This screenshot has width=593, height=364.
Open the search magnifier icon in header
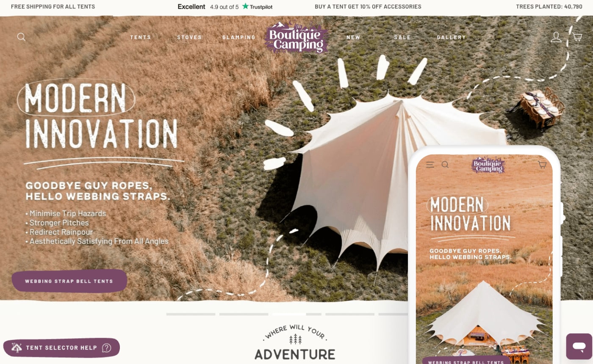click(21, 37)
